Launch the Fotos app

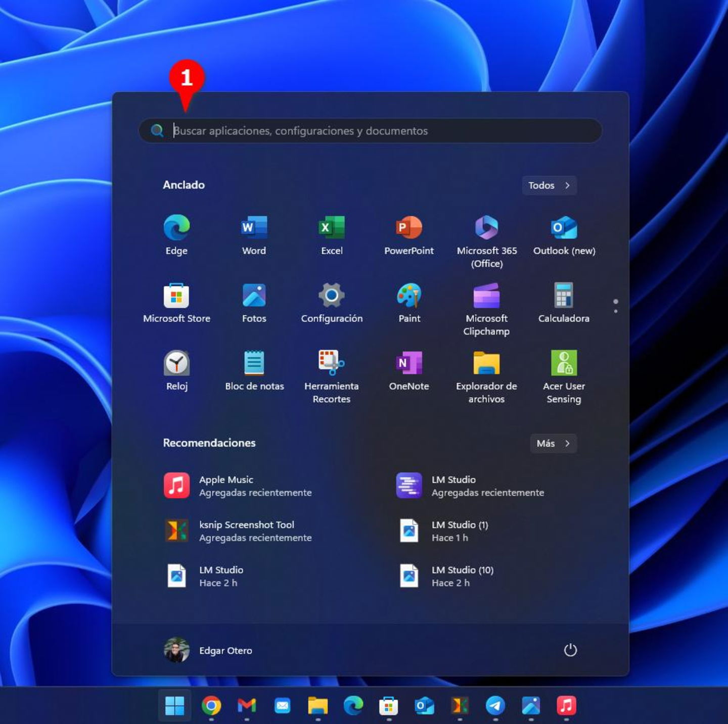(254, 303)
